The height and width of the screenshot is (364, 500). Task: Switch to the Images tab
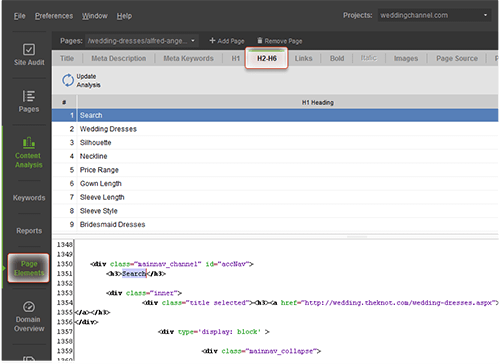[x=406, y=58]
